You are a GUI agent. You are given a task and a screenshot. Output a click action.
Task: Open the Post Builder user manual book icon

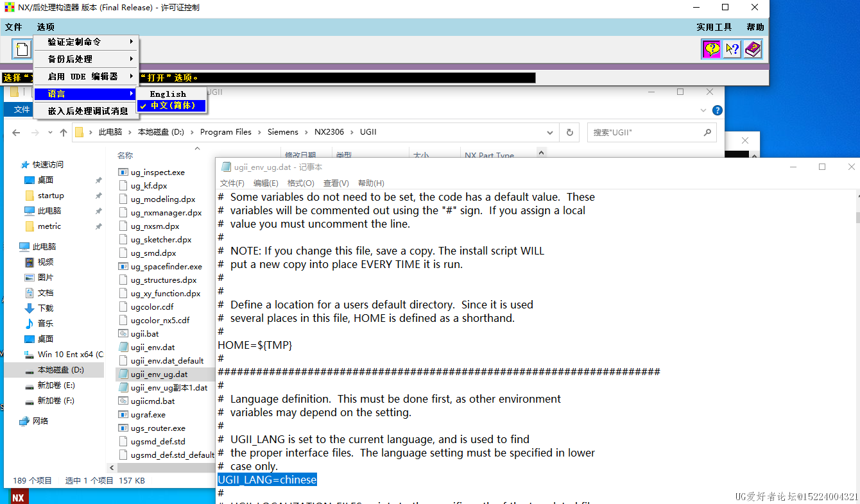[752, 49]
